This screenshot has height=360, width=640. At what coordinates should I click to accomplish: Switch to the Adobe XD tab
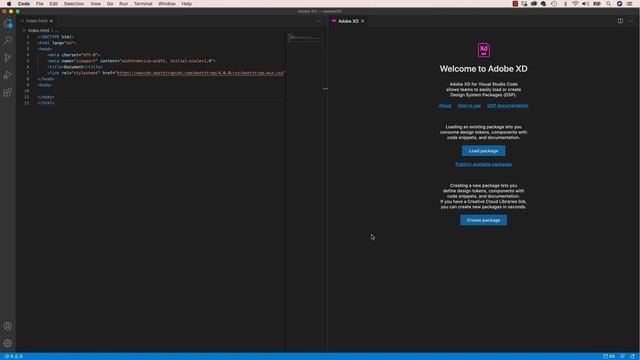(348, 21)
